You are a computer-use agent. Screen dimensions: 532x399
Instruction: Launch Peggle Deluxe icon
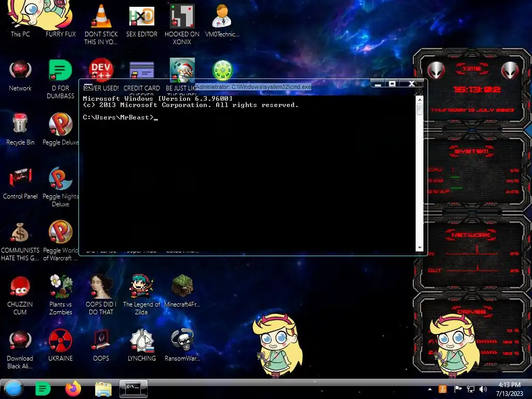(x=60, y=129)
